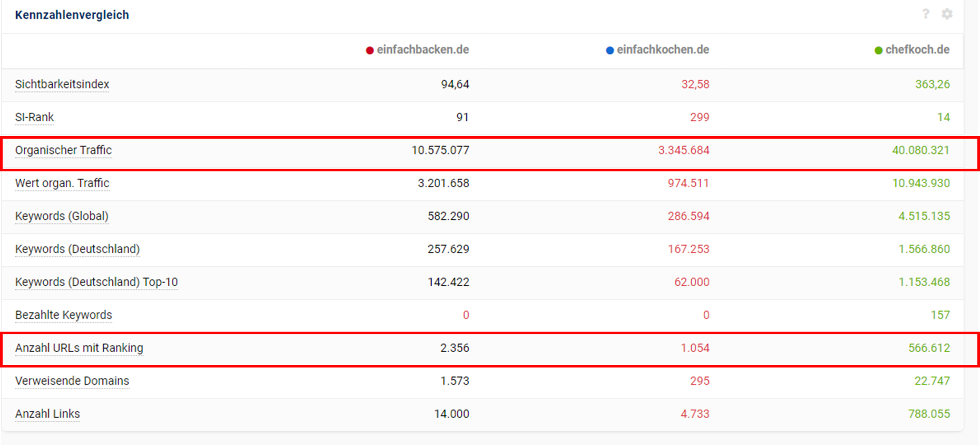The height and width of the screenshot is (445, 980).
Task: Select organic traffic value 3.345.684
Action: click(684, 150)
